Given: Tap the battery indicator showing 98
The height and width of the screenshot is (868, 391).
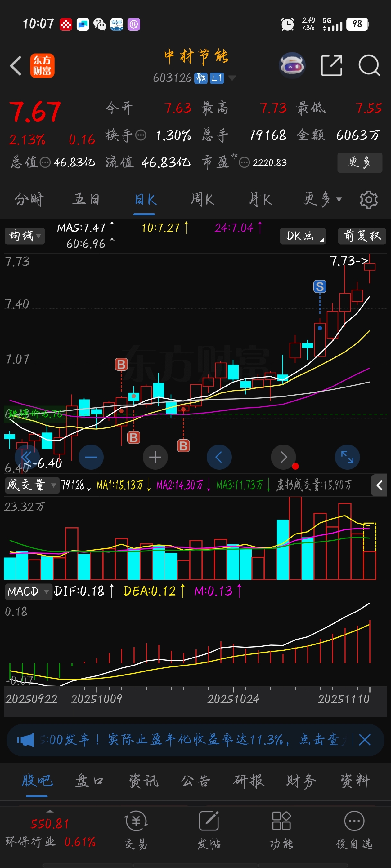Looking at the screenshot, I should point(357,24).
